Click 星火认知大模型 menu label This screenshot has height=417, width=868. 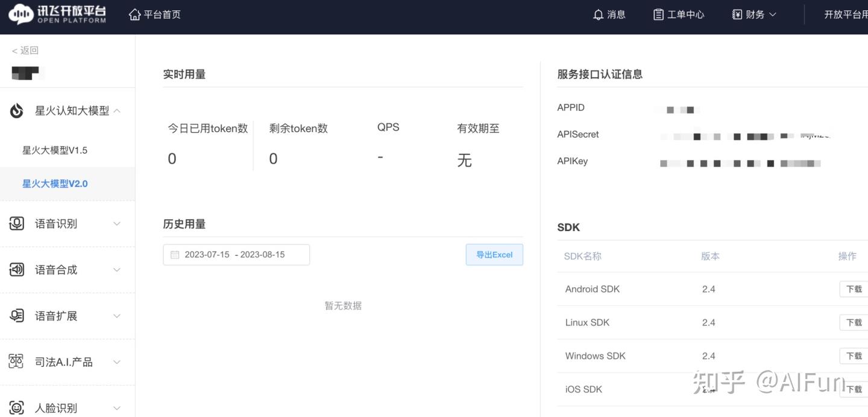tap(72, 110)
